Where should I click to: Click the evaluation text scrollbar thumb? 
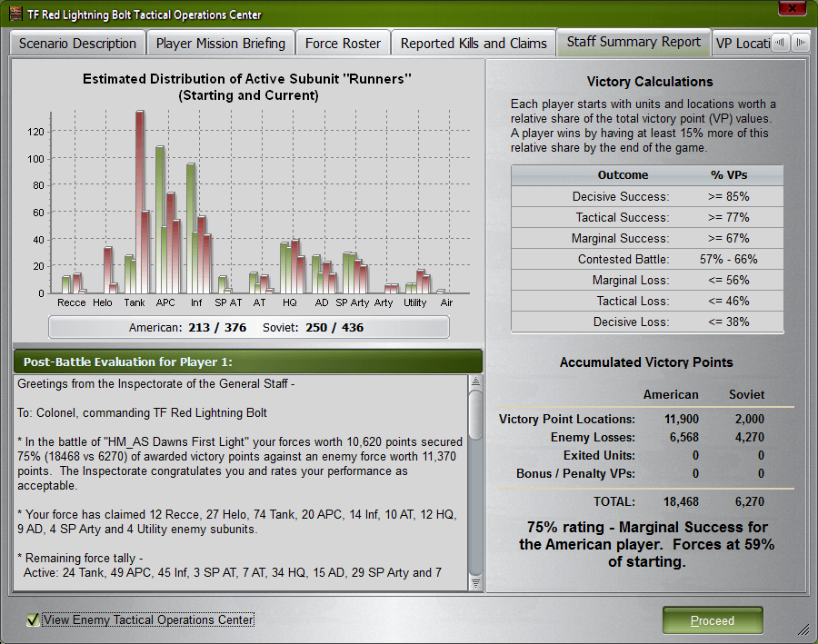[475, 416]
